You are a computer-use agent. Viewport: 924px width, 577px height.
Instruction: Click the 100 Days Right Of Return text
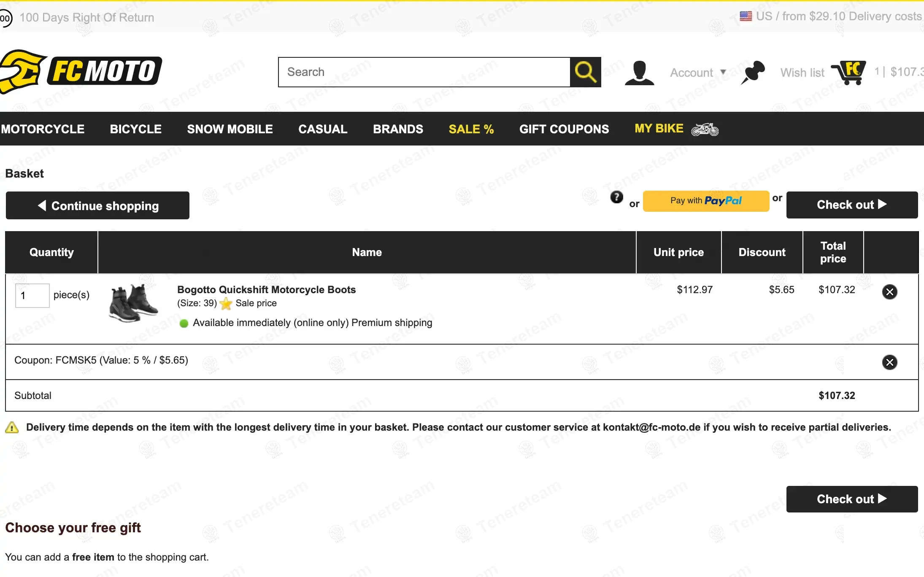tap(87, 18)
